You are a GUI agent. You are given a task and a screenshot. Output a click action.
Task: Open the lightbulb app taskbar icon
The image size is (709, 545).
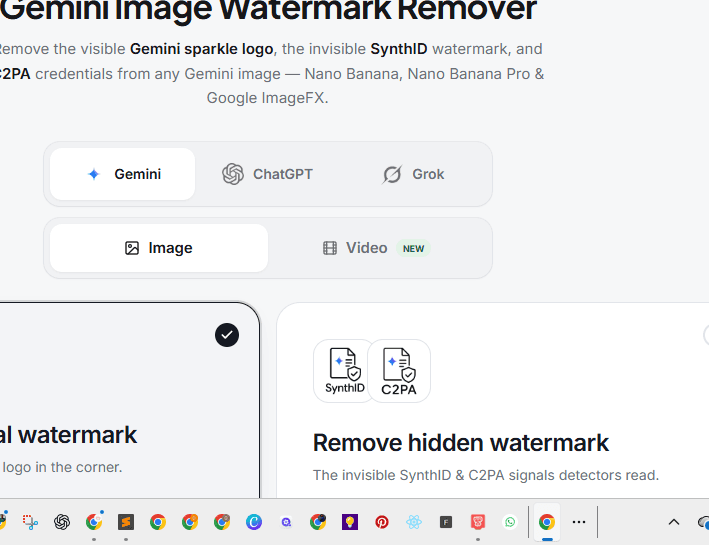click(350, 522)
